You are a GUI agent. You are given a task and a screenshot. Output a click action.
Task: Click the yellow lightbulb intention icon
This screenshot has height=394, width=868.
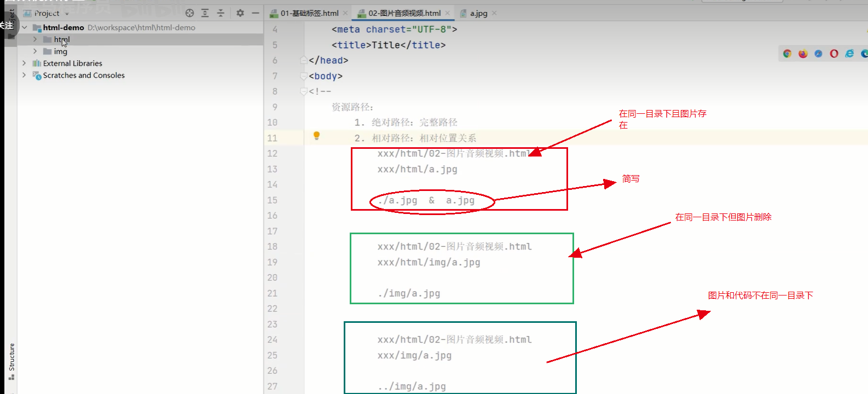[316, 136]
